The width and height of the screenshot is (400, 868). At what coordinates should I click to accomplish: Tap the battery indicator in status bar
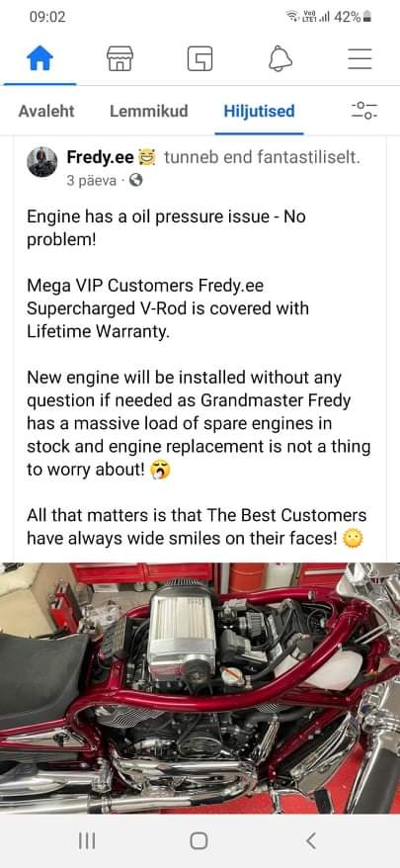tap(368, 17)
